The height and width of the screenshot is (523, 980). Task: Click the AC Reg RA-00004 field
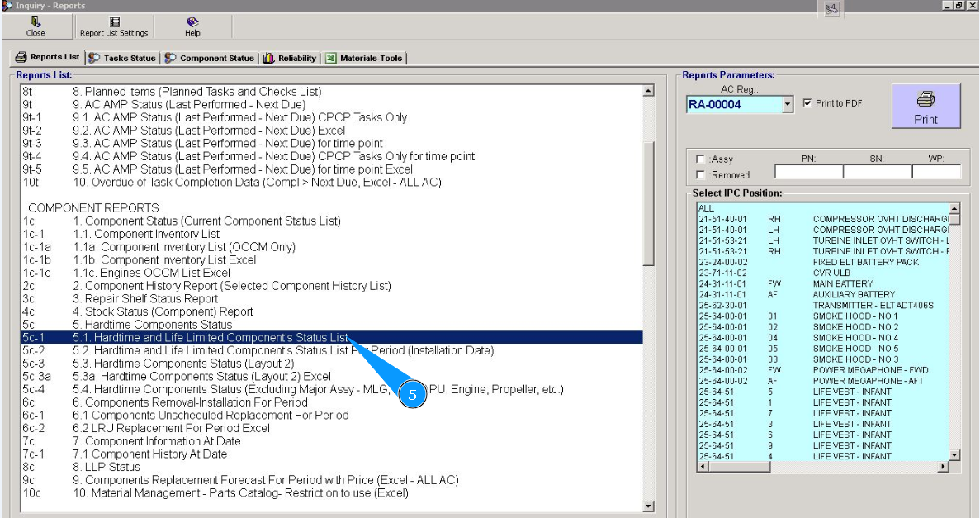(734, 104)
